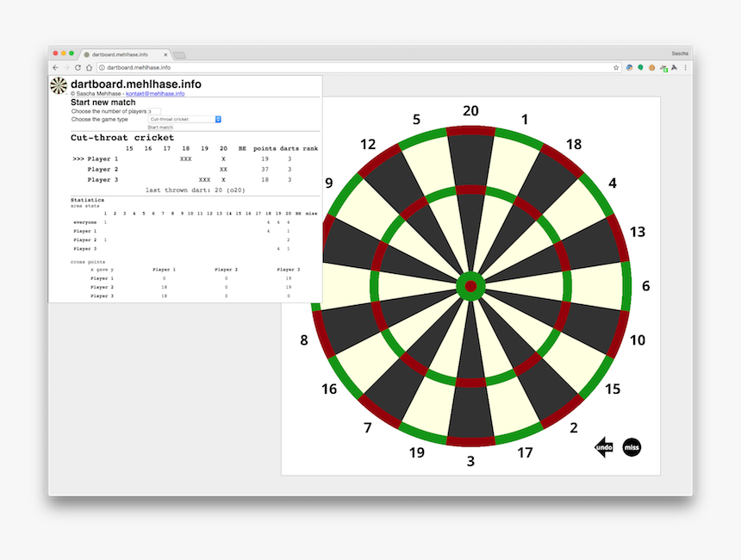741x560 pixels.
Task: Click the orange cookie extension icon
Action: (652, 66)
